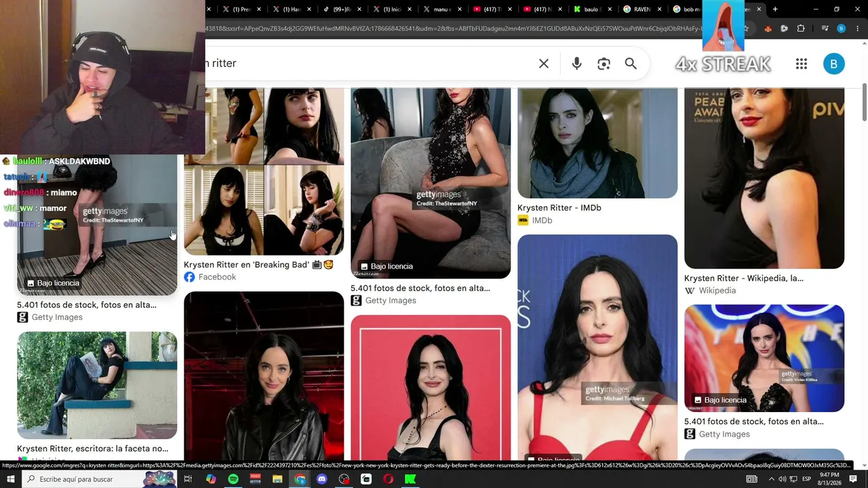Submit search with the magnifier icon
This screenshot has width=868, height=488.
(x=631, y=64)
